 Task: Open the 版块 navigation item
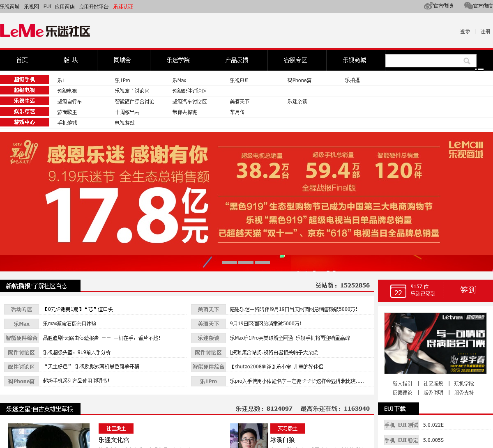[71, 60]
